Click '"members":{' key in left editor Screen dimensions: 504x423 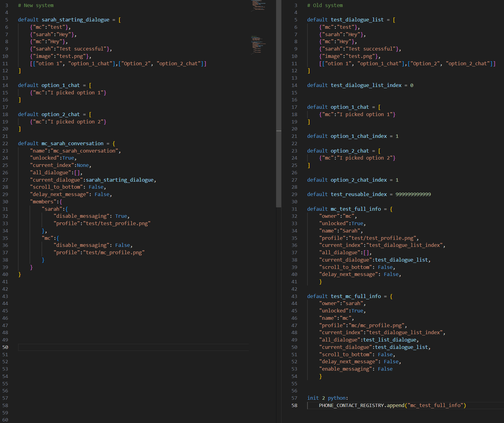46,202
